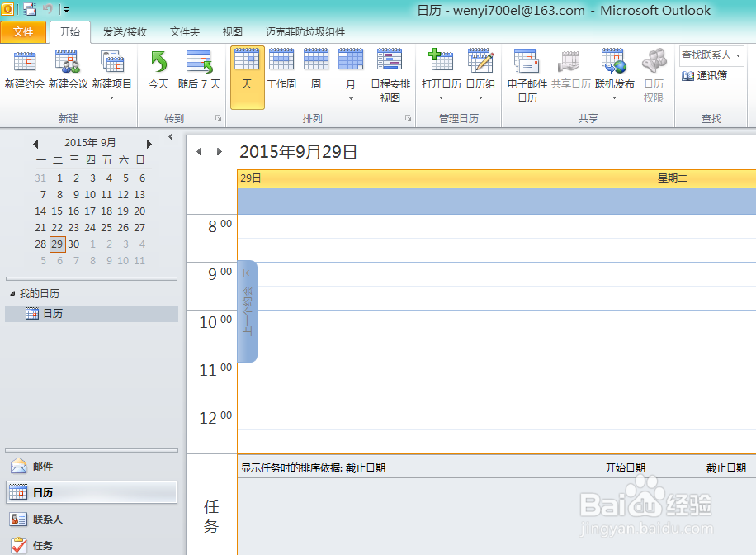Click the 开始日期 task column header
Image resolution: width=756 pixels, height=555 pixels.
[x=626, y=467]
